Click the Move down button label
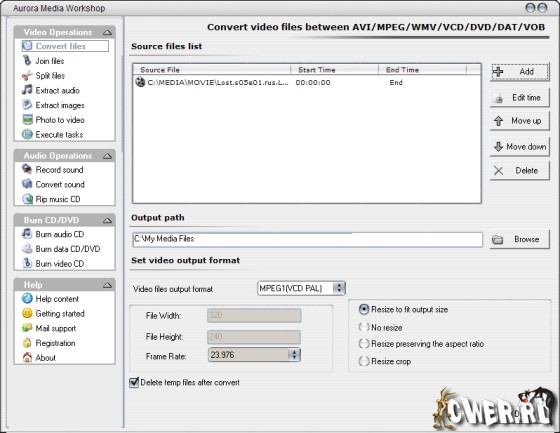This screenshot has width=560, height=433. [526, 146]
